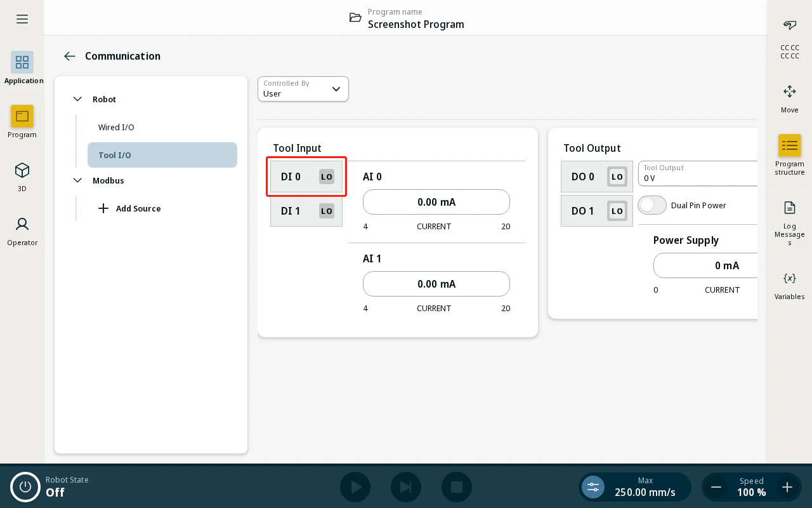Increase speed with the plus button
Viewport: 812px width, 508px height.
point(787,487)
